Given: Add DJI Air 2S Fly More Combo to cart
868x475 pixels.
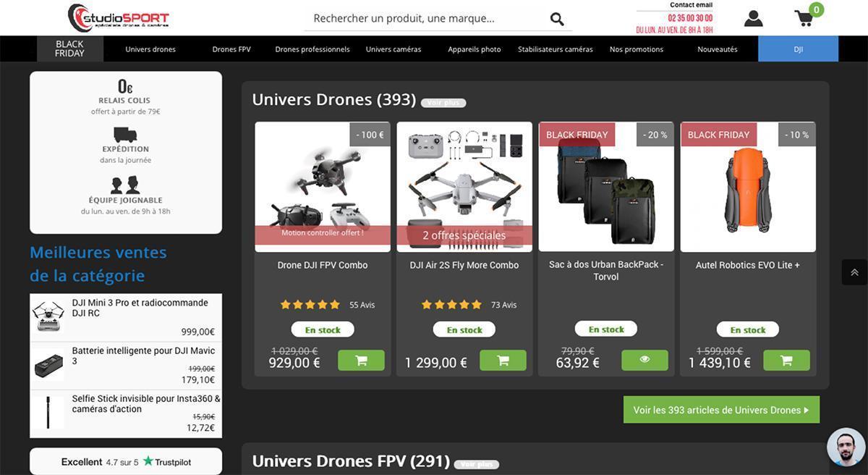Looking at the screenshot, I should click(503, 361).
